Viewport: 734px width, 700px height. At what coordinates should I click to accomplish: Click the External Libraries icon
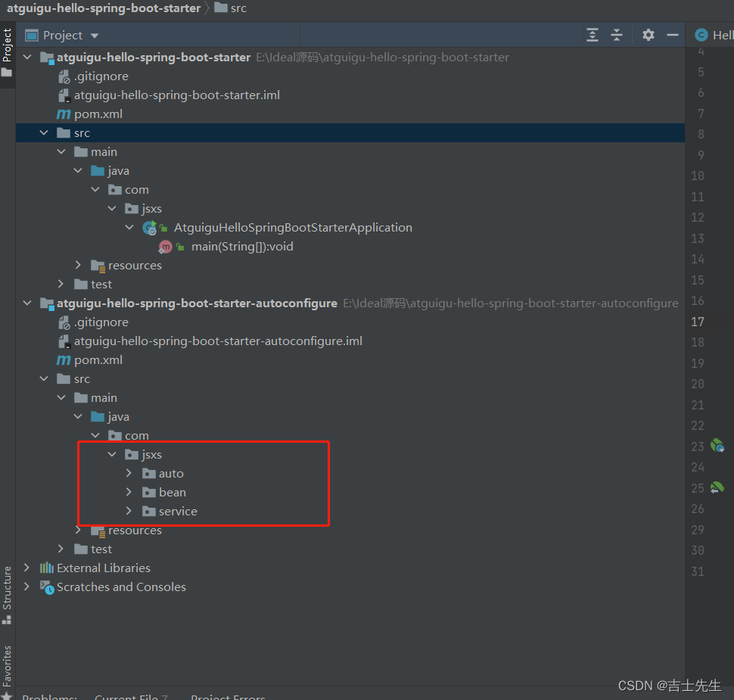47,568
